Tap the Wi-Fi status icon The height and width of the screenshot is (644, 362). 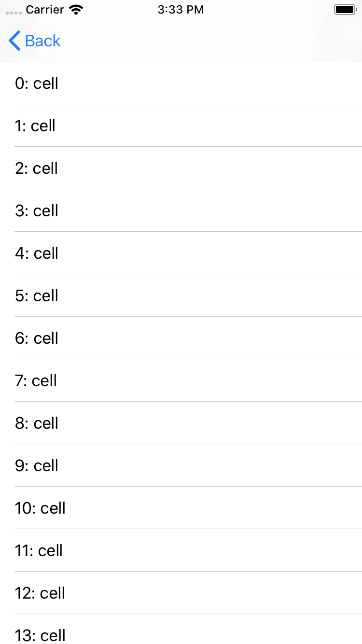coord(76,10)
